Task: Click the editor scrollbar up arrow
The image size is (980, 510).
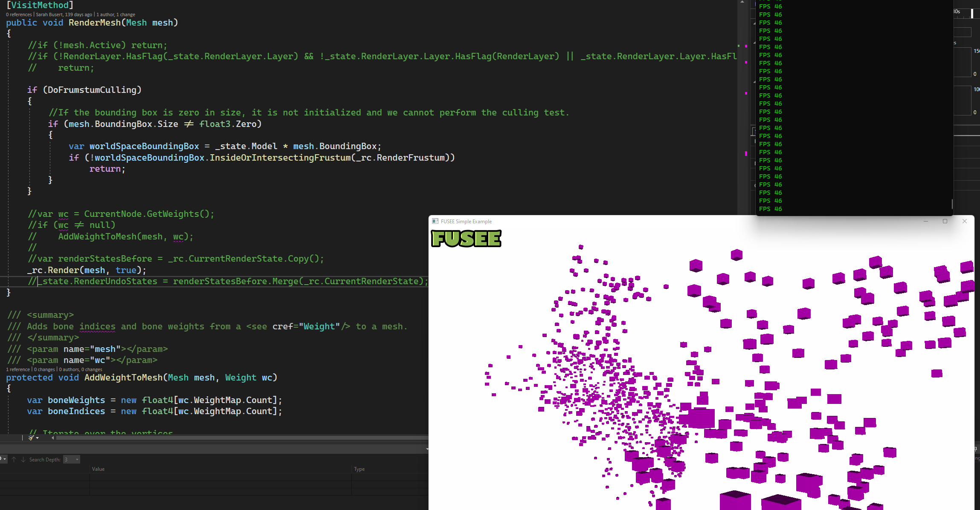Action: 742,2
